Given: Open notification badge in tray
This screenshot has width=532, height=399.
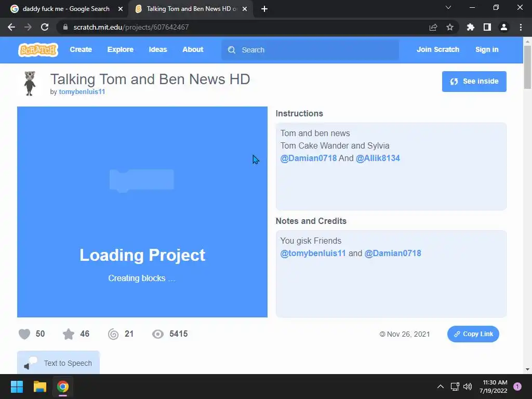Looking at the screenshot, I should pos(517,387).
